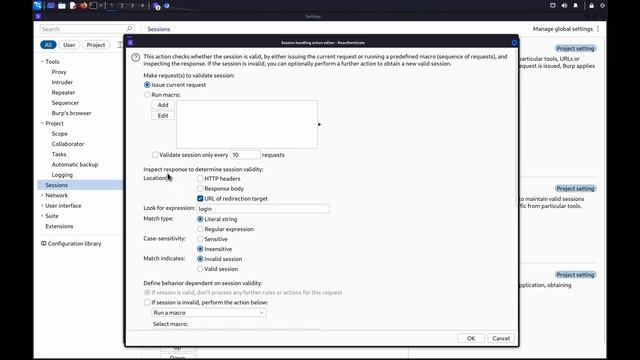Image resolution: width=640 pixels, height=360 pixels.
Task: Open the power/logout tray icon
Action: click(x=602, y=5)
